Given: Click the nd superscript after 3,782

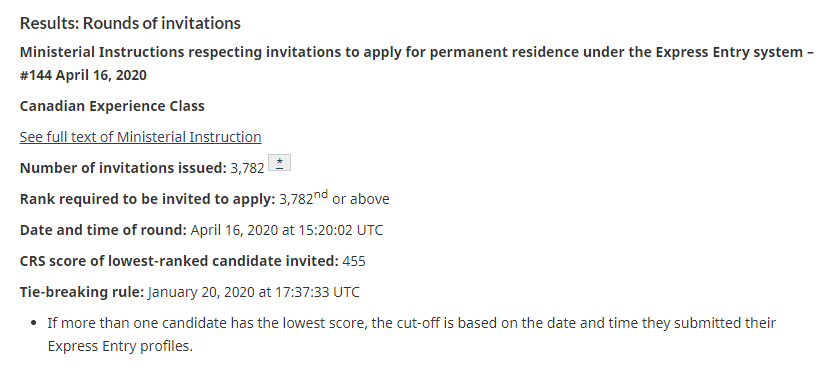Looking at the screenshot, I should pos(321,194).
